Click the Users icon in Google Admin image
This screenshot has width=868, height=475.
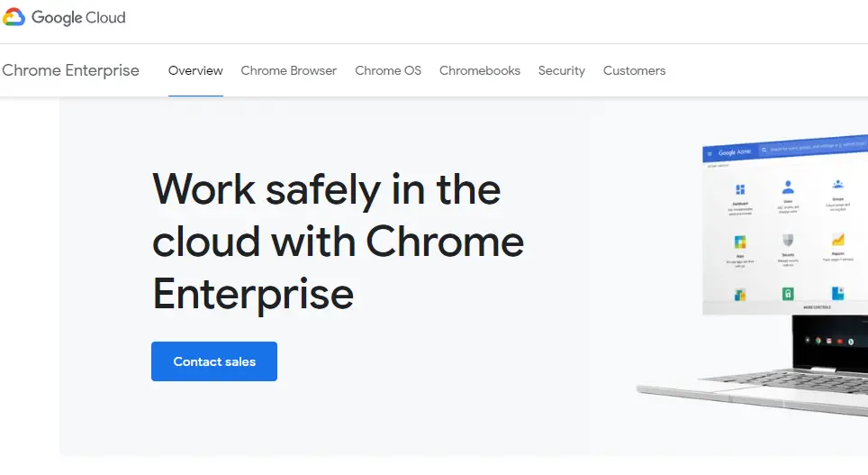pyautogui.click(x=788, y=187)
